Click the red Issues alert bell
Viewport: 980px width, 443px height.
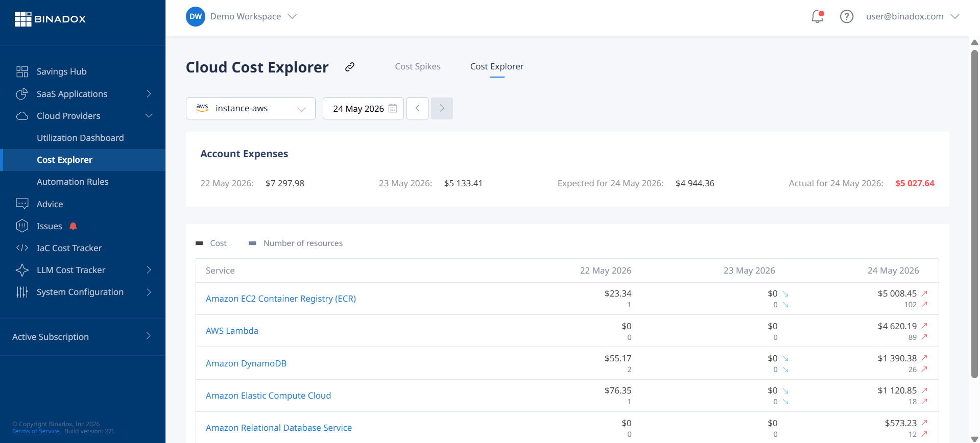click(x=73, y=226)
